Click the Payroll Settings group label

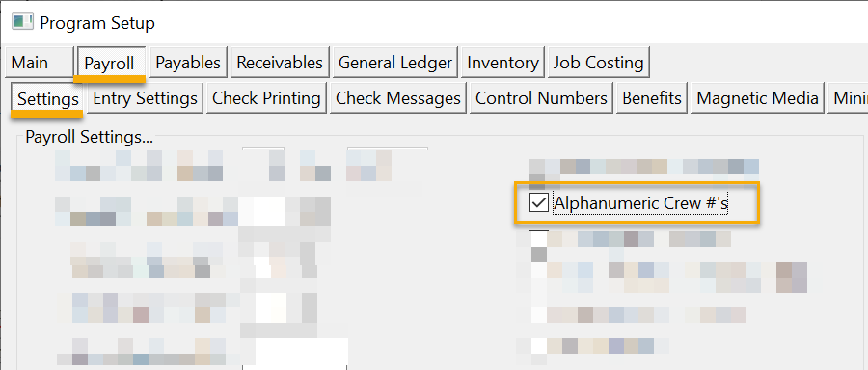pyautogui.click(x=90, y=137)
